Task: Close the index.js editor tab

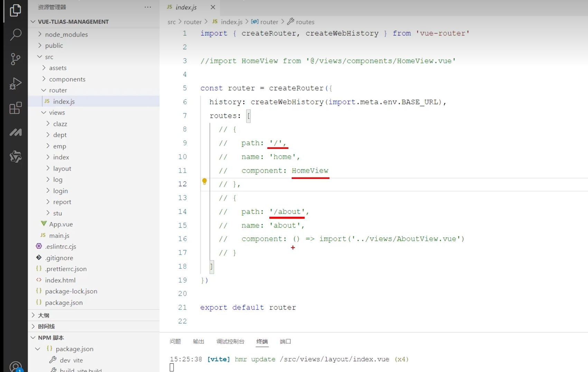Action: tap(213, 7)
